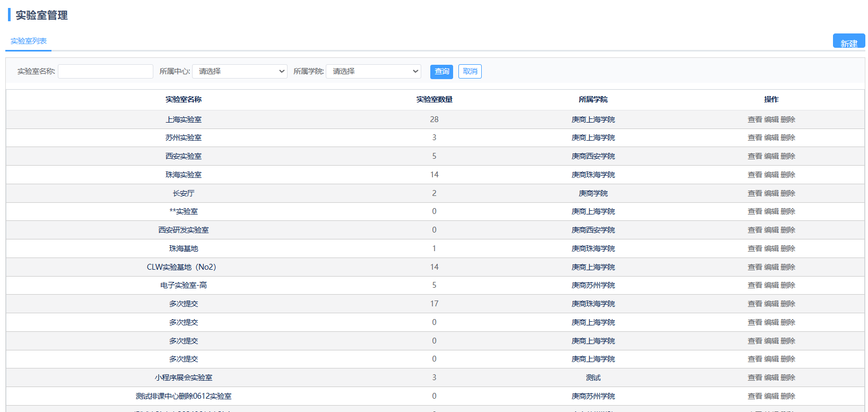The image size is (868, 412).
Task: View the 长安厅 record
Action: tap(754, 193)
